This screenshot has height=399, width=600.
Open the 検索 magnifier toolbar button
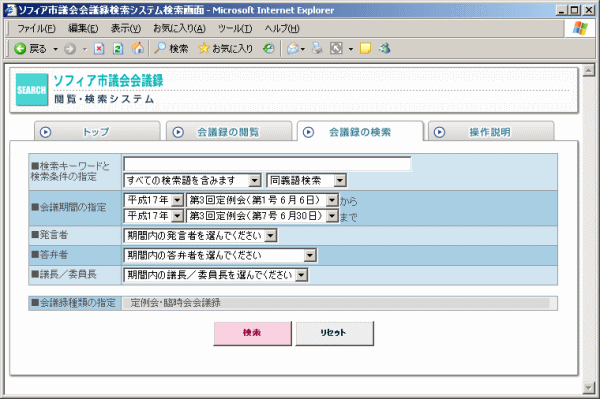[x=171, y=49]
